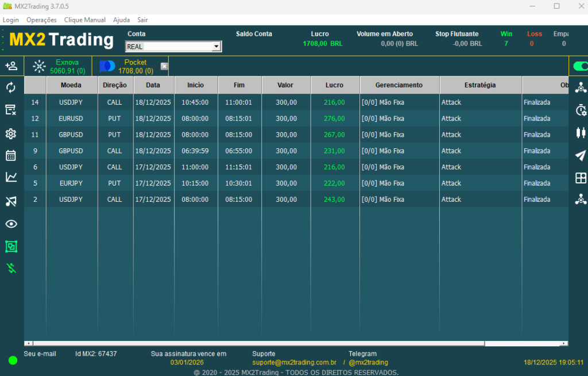Click the suporte@mx2trading.com.br email link
Viewport: 588px width, 376px height.
click(294, 363)
